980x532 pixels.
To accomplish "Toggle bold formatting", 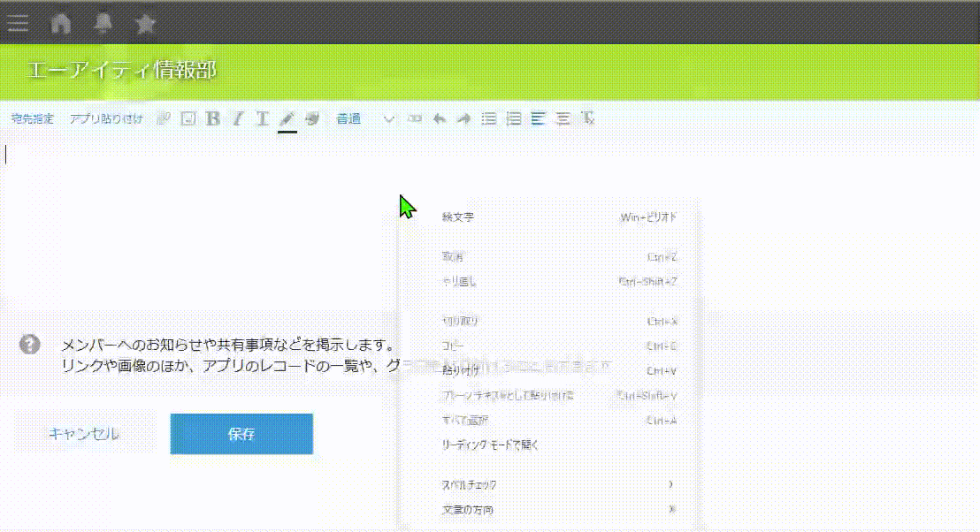I will [212, 118].
